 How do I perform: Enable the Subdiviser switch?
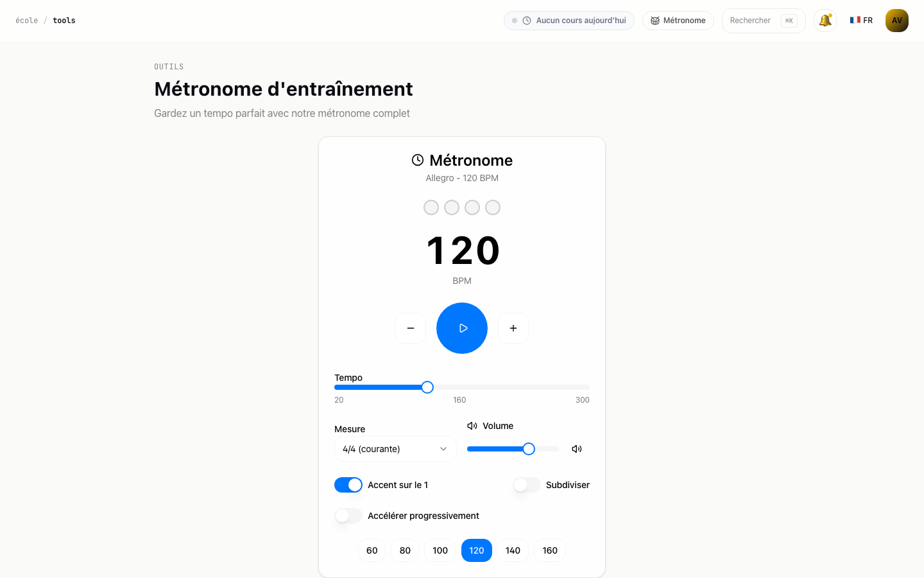coord(527,485)
